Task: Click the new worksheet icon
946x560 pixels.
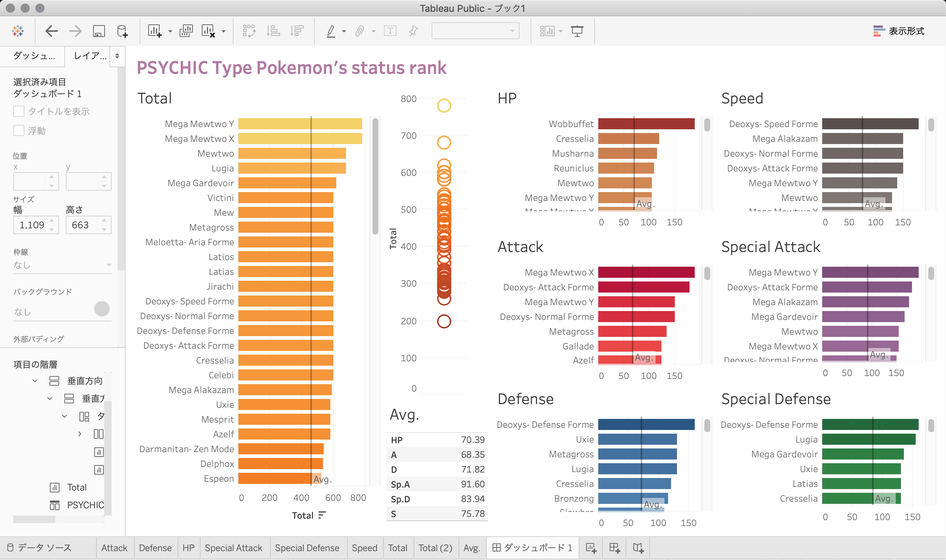Action: [x=155, y=31]
